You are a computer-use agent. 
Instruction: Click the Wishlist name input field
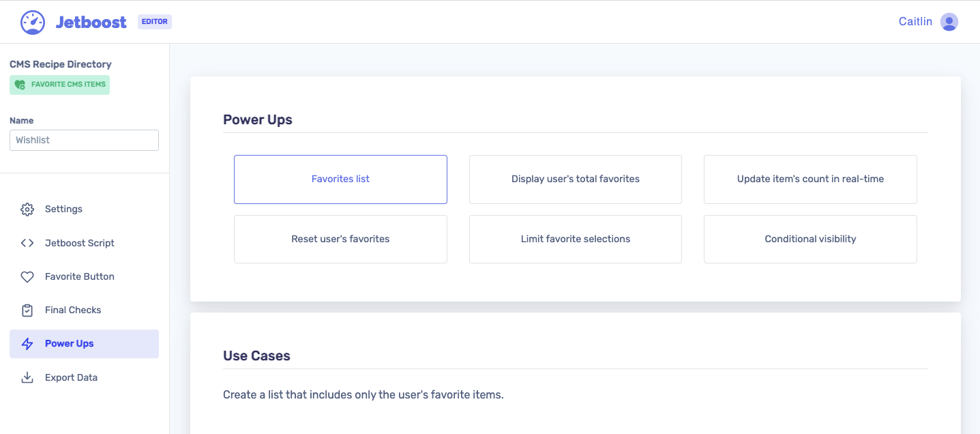click(84, 140)
